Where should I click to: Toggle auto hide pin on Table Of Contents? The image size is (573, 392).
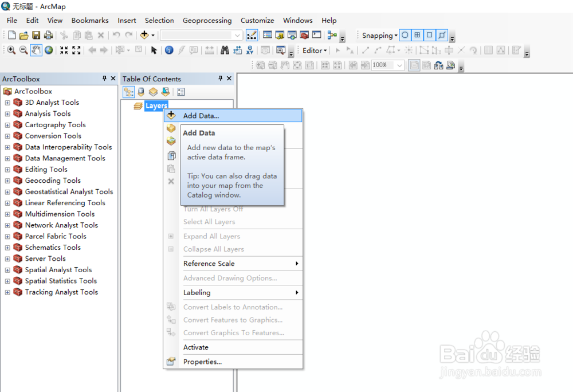(x=221, y=79)
